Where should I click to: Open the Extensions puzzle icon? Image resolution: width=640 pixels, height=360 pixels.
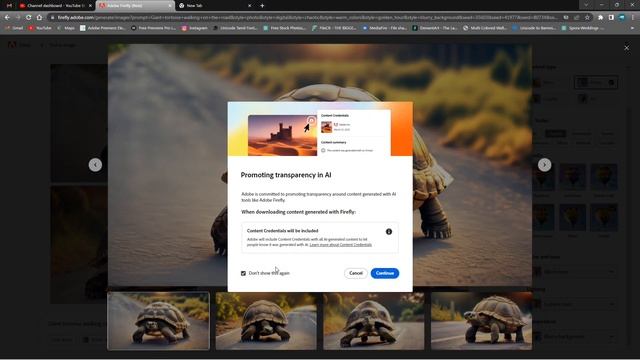click(600, 18)
